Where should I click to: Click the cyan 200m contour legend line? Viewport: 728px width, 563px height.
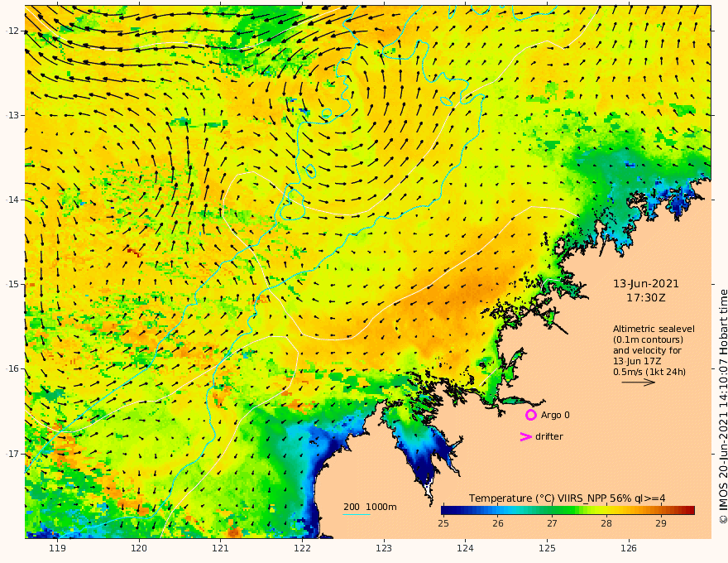(x=357, y=514)
